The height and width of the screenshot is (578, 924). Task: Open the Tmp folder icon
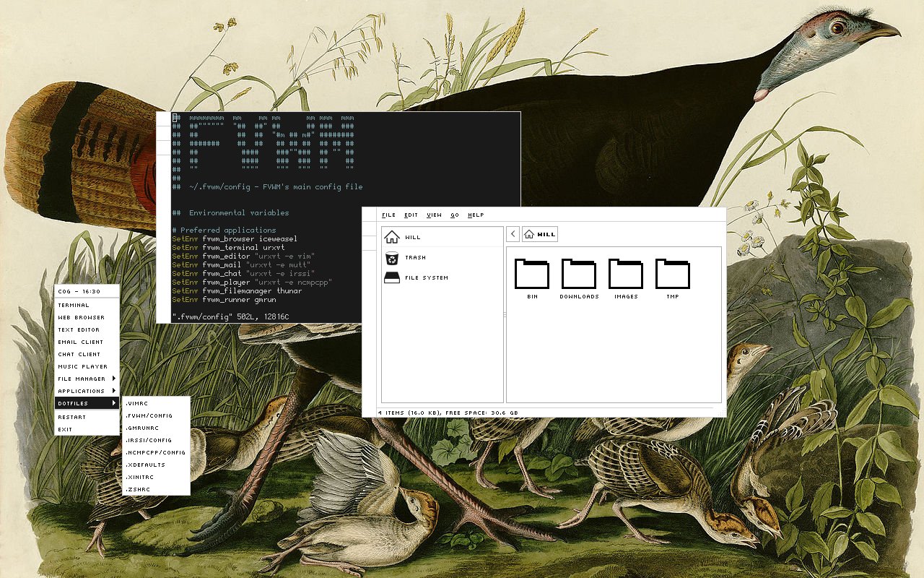pos(673,275)
